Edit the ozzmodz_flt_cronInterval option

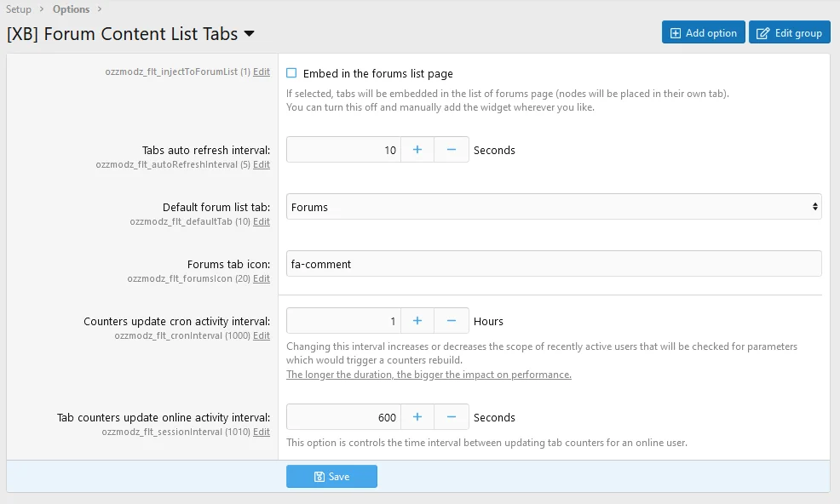(x=262, y=335)
